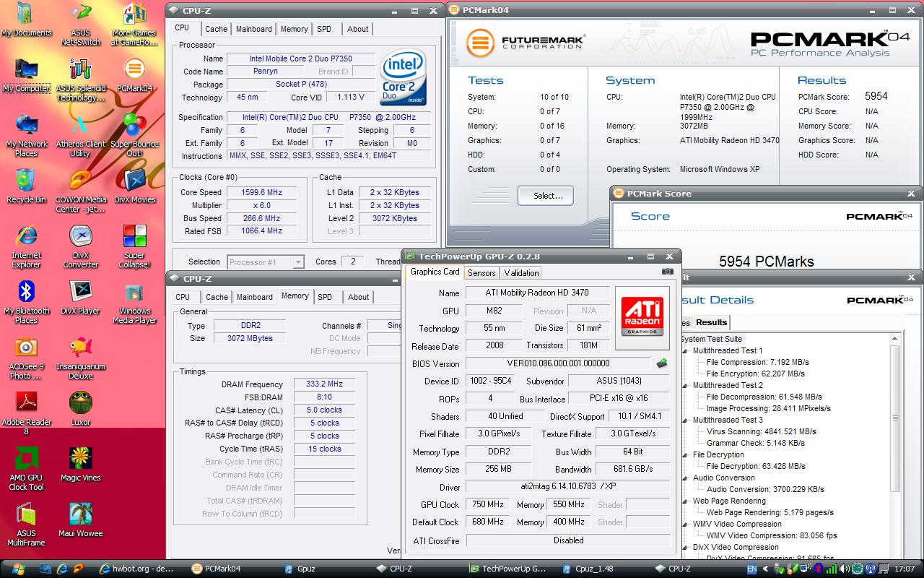Collapse the File Decryption tree node

pyautogui.click(x=685, y=454)
